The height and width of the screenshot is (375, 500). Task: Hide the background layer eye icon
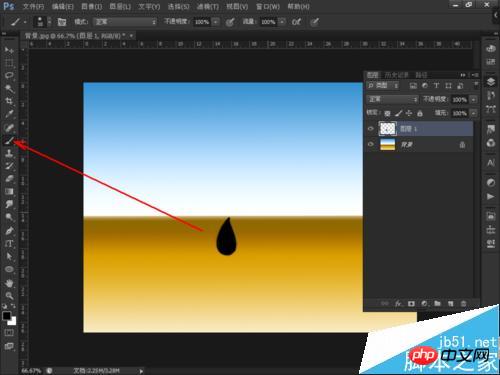click(x=370, y=145)
